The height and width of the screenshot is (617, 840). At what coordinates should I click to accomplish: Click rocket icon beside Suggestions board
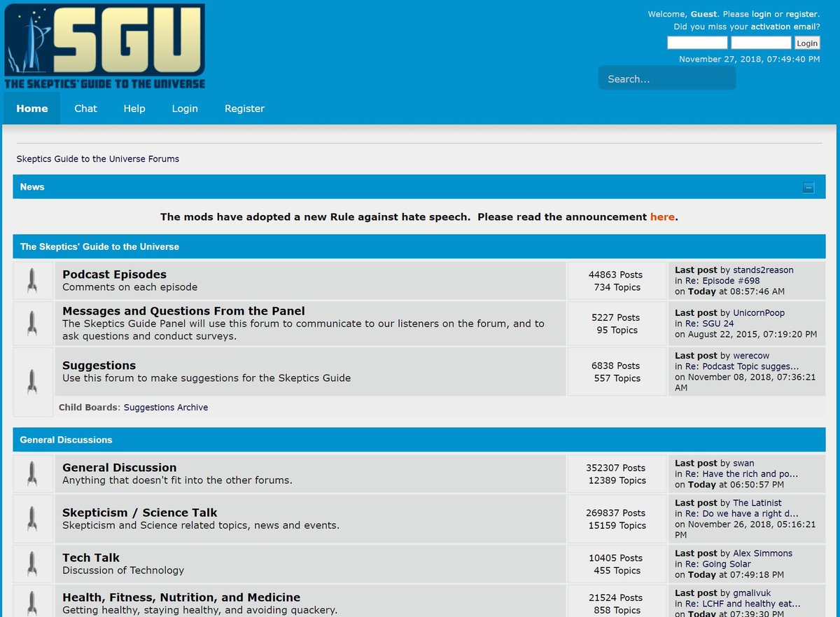[32, 380]
